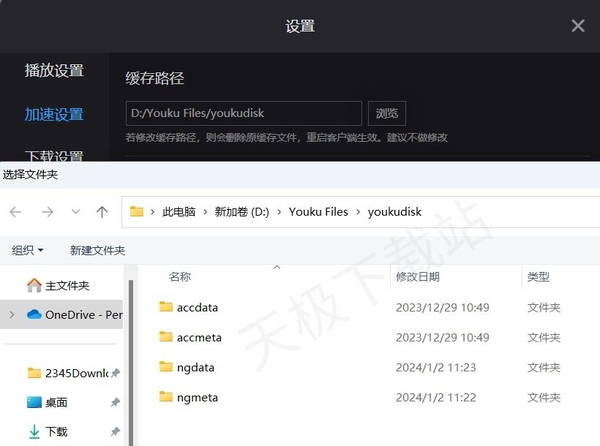
Task: Select the ngmeta folder
Action: pyautogui.click(x=197, y=397)
